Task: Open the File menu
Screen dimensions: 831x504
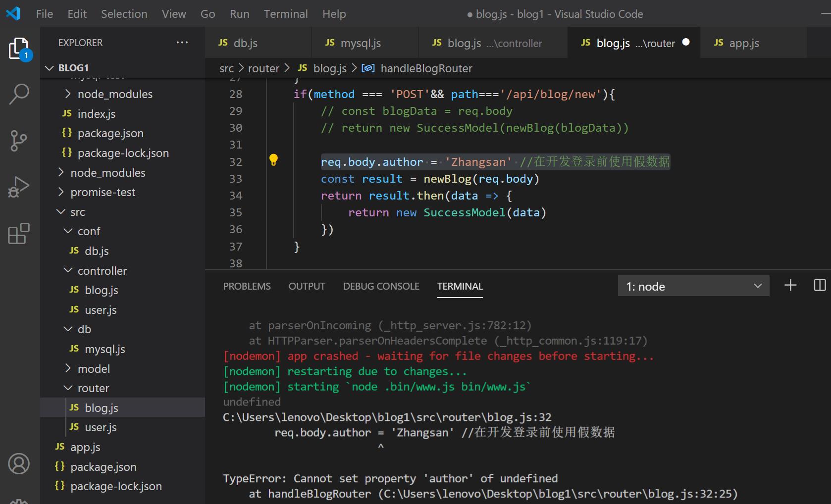Action: click(45, 14)
